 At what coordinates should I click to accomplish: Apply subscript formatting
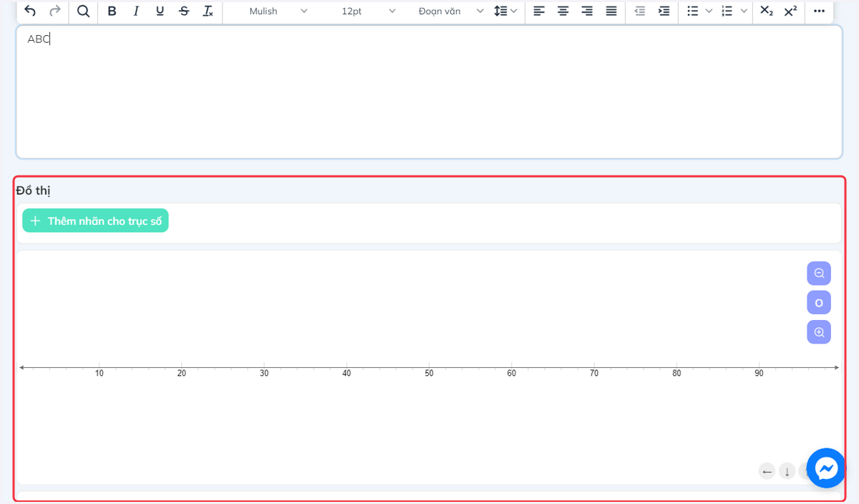(766, 11)
